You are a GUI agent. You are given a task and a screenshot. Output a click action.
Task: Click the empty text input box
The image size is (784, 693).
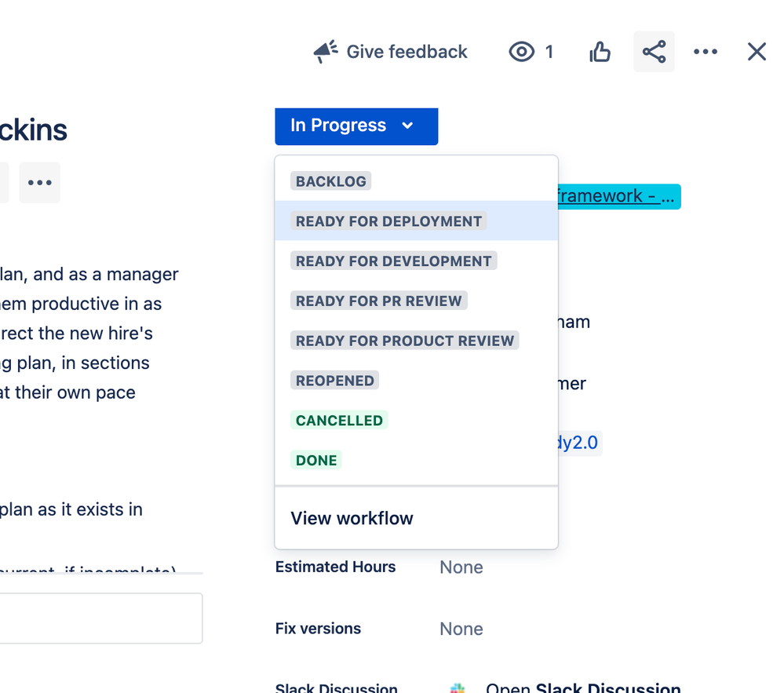coord(100,618)
